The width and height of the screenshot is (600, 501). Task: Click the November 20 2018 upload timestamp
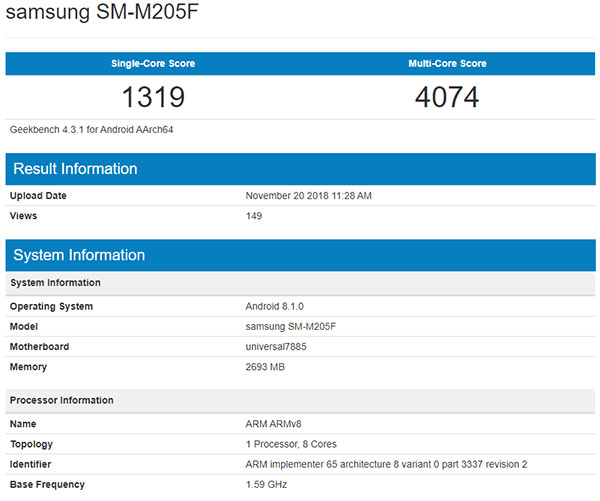click(x=308, y=196)
